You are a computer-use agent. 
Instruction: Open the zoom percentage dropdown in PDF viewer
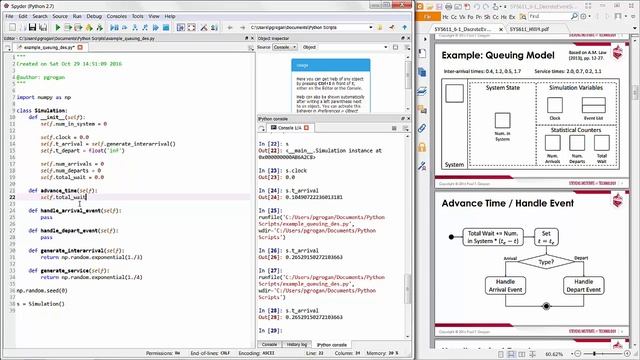571,354
